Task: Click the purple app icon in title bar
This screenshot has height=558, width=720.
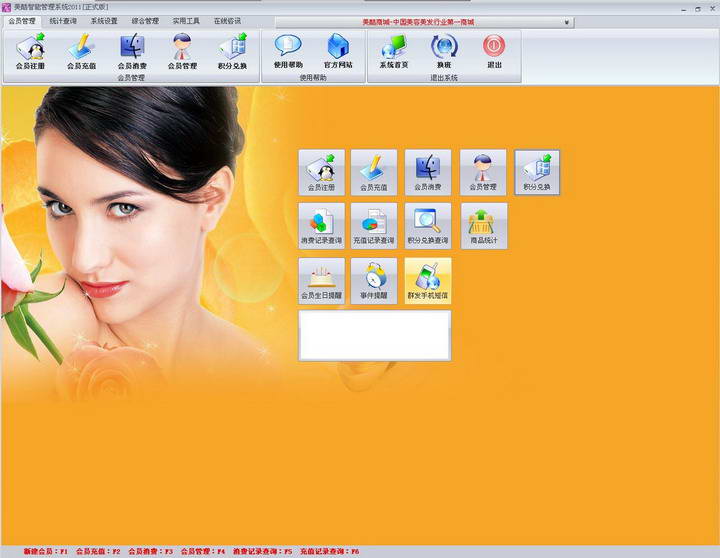Action: tap(6, 7)
